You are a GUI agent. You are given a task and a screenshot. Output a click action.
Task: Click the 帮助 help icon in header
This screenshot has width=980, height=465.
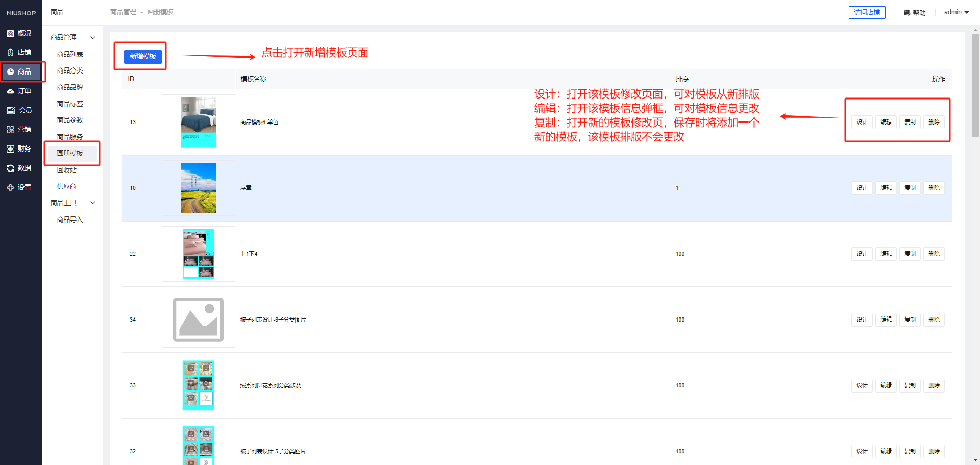pyautogui.click(x=907, y=13)
